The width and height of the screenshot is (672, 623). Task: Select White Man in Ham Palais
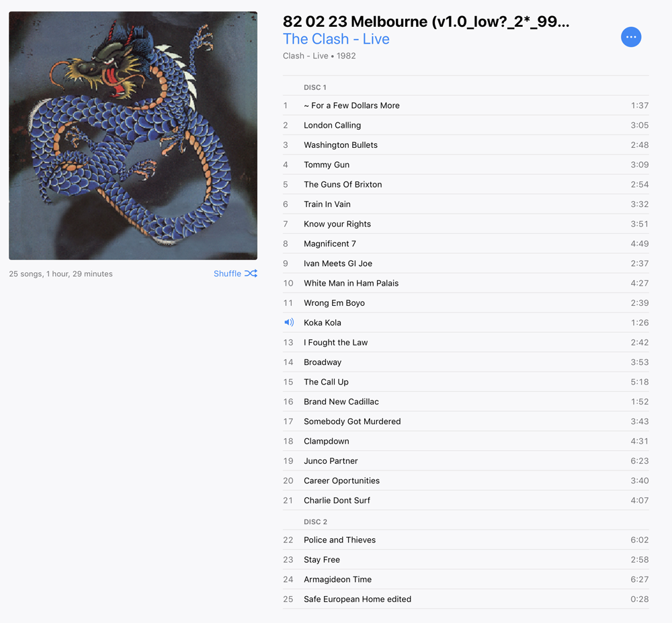click(466, 283)
